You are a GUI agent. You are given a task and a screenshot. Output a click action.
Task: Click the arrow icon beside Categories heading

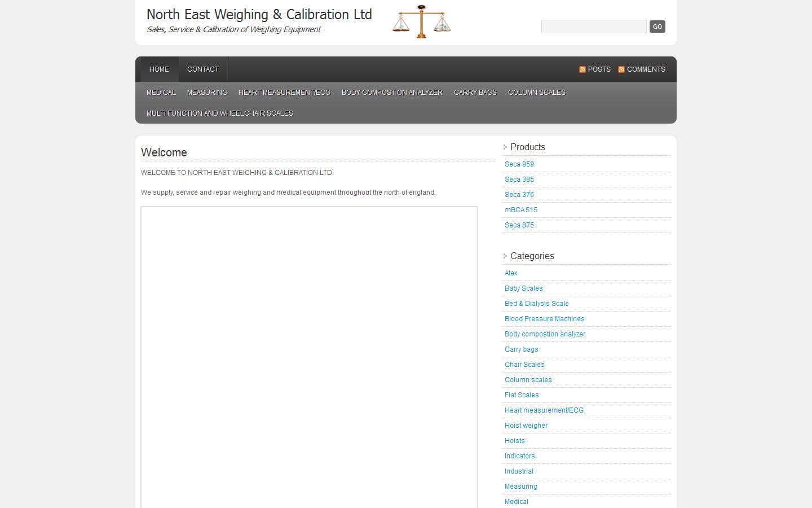click(504, 255)
